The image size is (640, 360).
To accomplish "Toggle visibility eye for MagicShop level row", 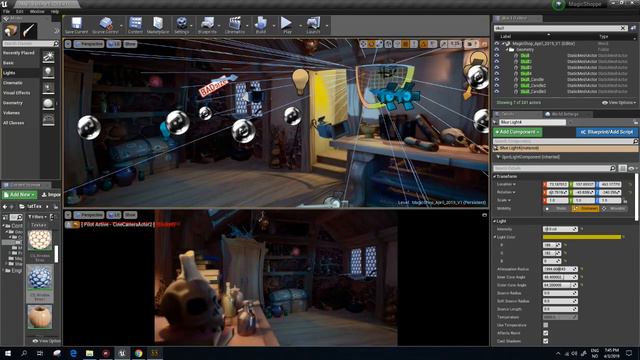I will tap(497, 43).
